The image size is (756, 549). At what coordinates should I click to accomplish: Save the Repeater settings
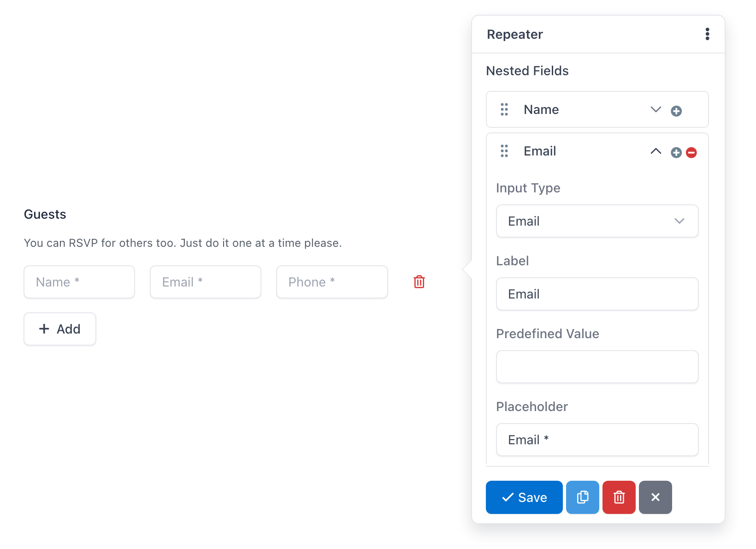point(524,497)
